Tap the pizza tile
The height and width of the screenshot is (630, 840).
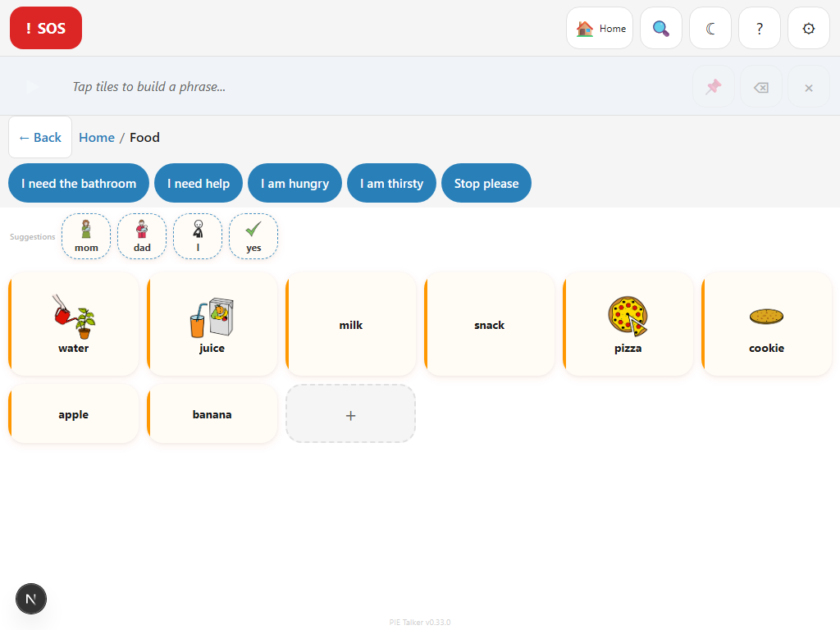[x=628, y=323]
